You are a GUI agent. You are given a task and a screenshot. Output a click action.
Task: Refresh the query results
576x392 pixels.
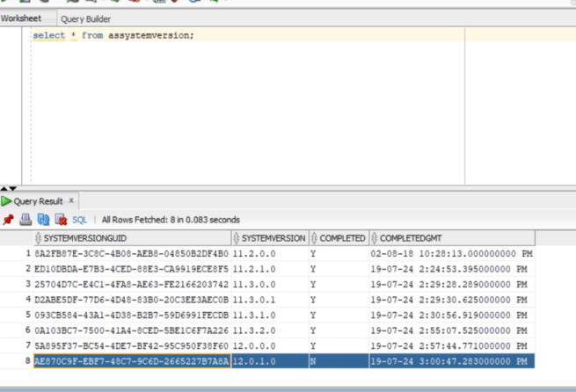(x=43, y=220)
